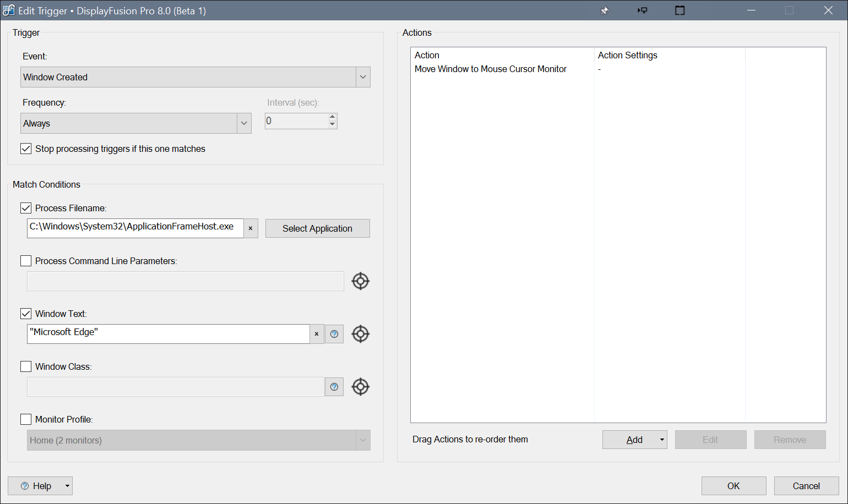The width and height of the screenshot is (848, 504).
Task: Open the Frequency dropdown set to Always
Action: pyautogui.click(x=244, y=123)
